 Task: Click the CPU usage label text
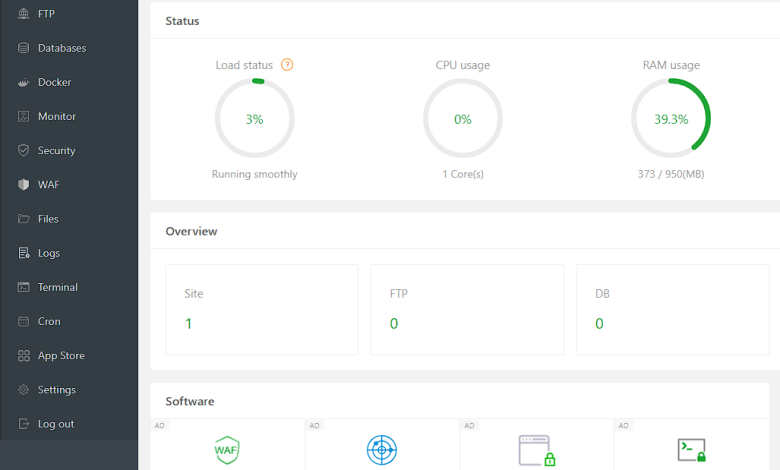click(x=463, y=65)
